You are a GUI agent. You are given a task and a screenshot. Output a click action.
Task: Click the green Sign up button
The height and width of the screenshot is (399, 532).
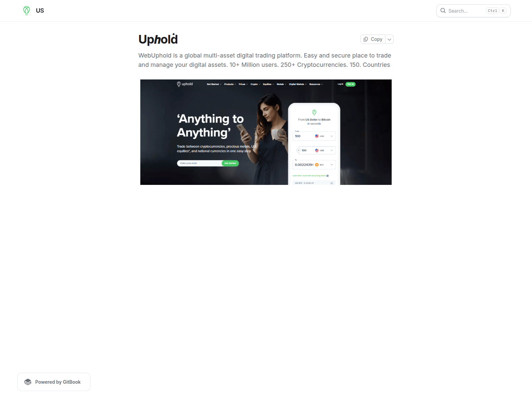pos(350,84)
